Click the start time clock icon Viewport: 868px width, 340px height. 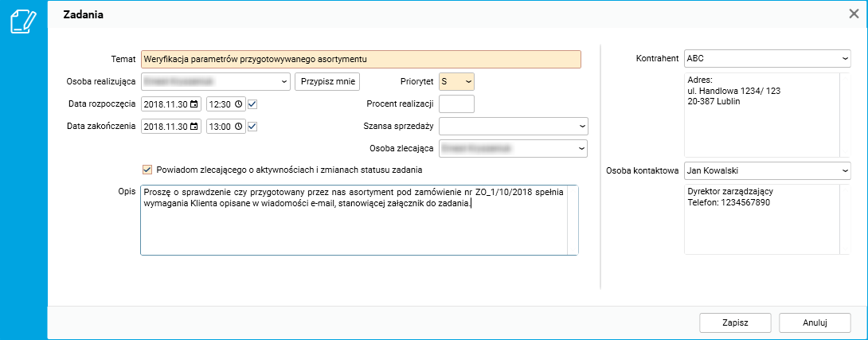(x=238, y=104)
